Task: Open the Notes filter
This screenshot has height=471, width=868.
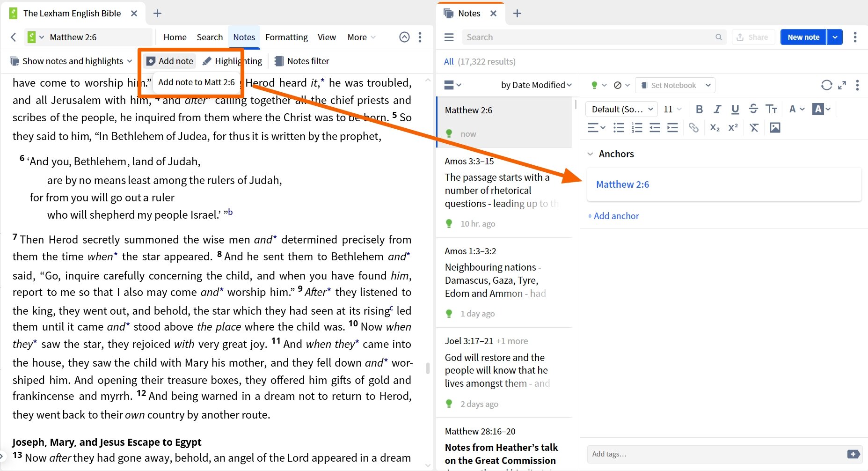Action: click(x=302, y=61)
